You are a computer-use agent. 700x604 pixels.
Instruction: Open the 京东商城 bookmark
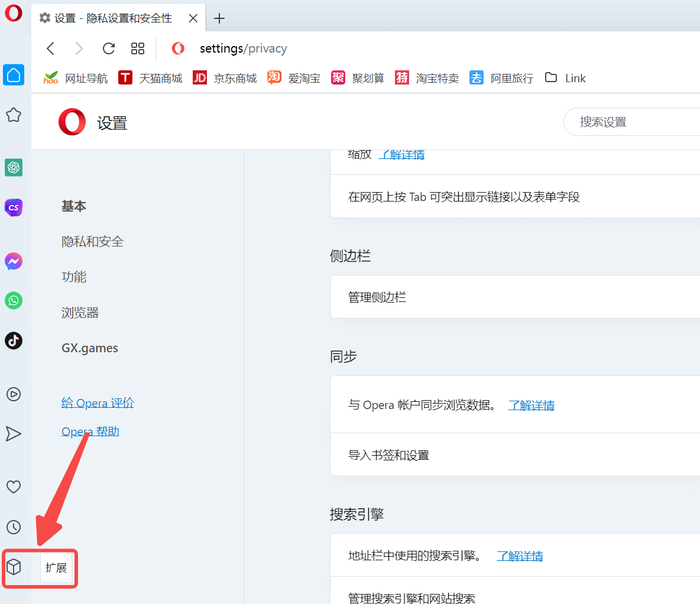tap(225, 78)
